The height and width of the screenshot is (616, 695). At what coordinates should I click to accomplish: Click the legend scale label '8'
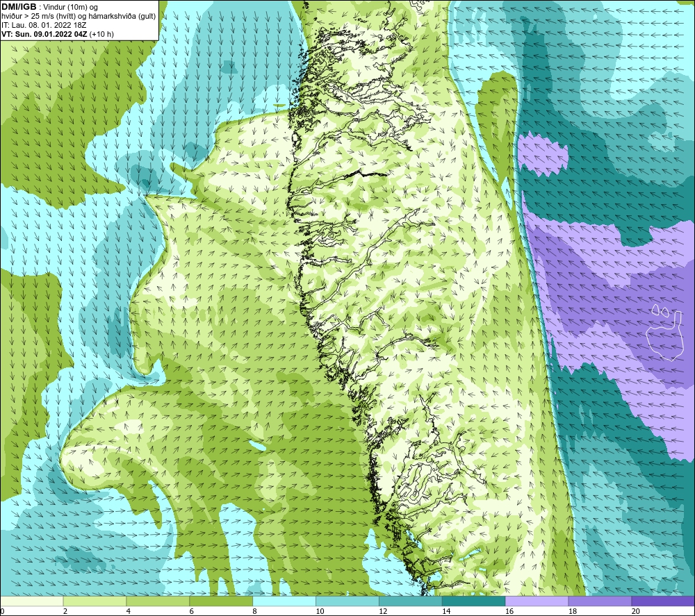point(255,611)
